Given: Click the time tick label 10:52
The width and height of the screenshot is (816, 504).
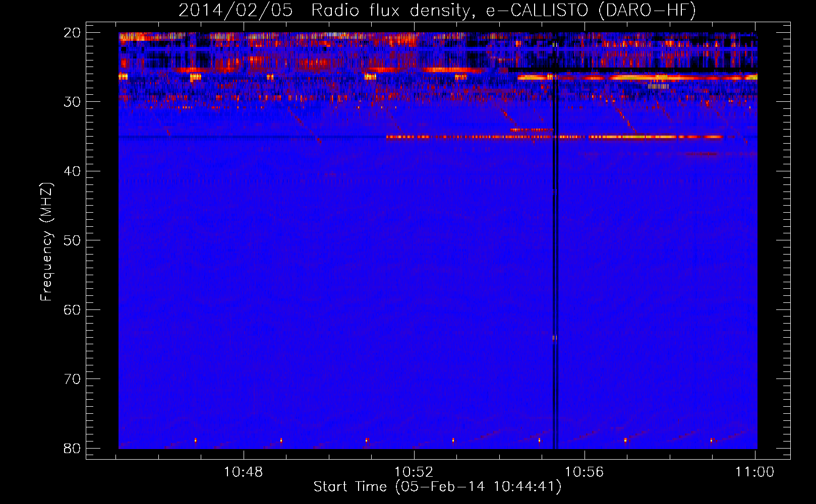Looking at the screenshot, I should (x=414, y=472).
